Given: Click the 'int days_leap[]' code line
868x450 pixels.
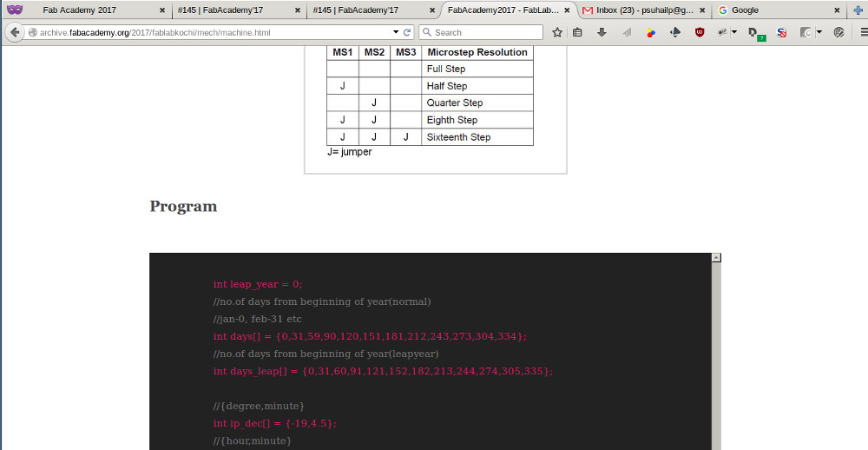Looking at the screenshot, I should (x=383, y=371).
